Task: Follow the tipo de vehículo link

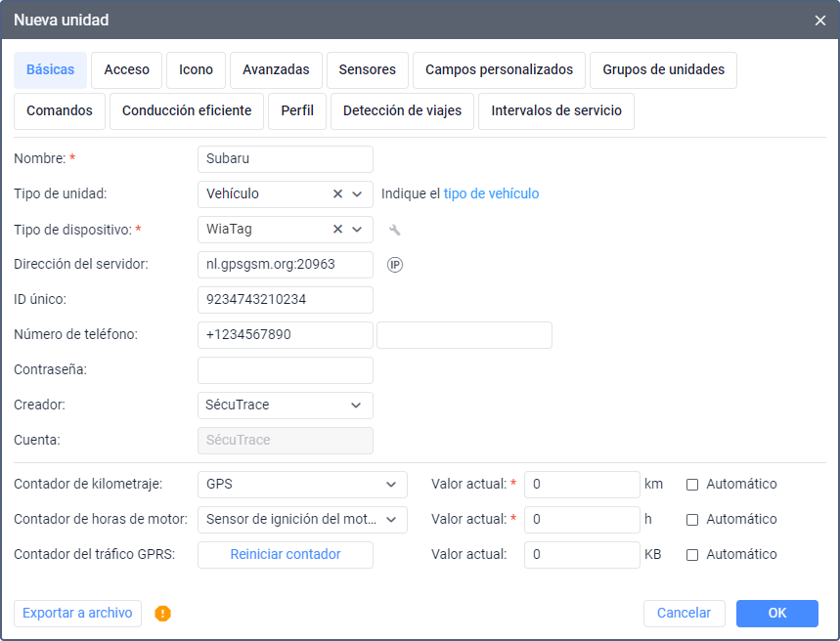Action: click(491, 194)
